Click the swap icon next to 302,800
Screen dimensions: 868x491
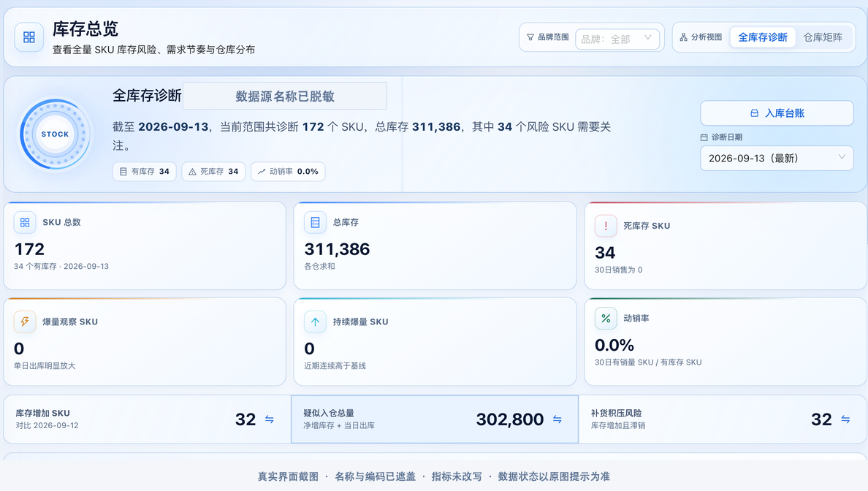click(557, 419)
